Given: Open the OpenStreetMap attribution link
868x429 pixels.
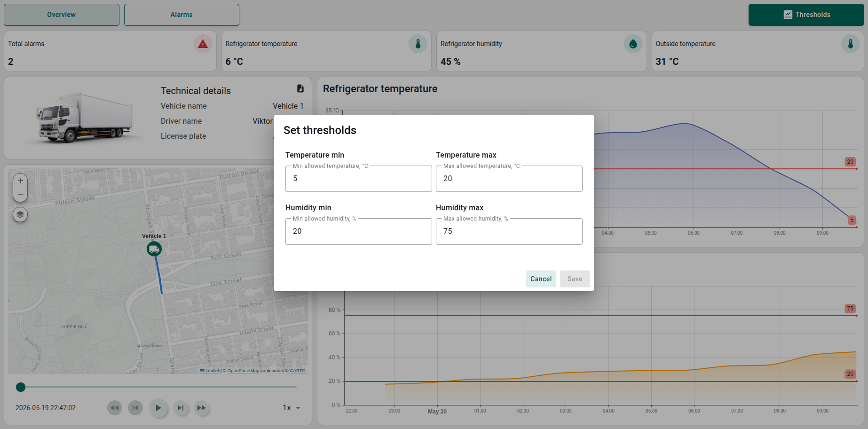Looking at the screenshot, I should pos(243,371).
